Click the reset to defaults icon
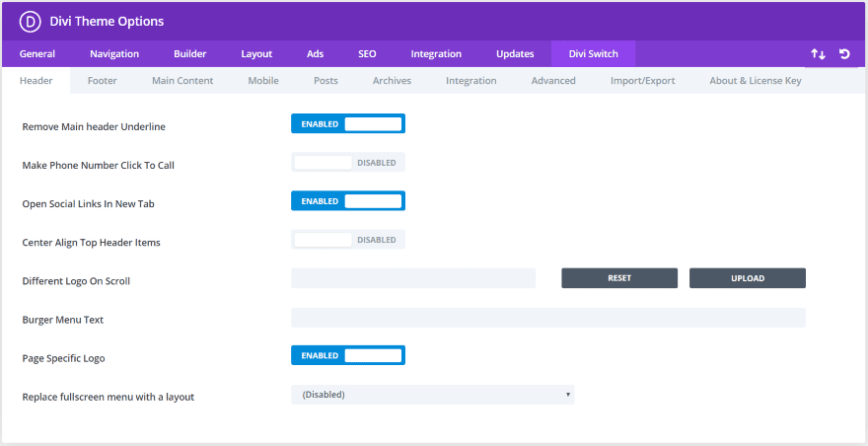The image size is (868, 446). [844, 53]
